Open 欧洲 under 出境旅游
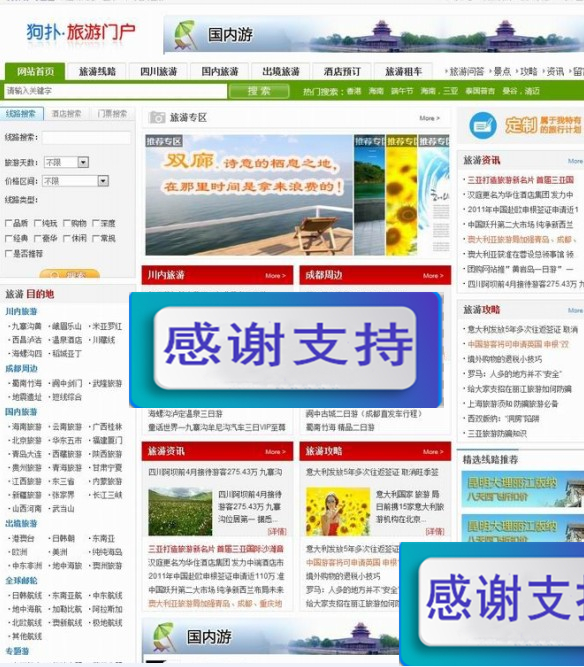 coord(19,552)
